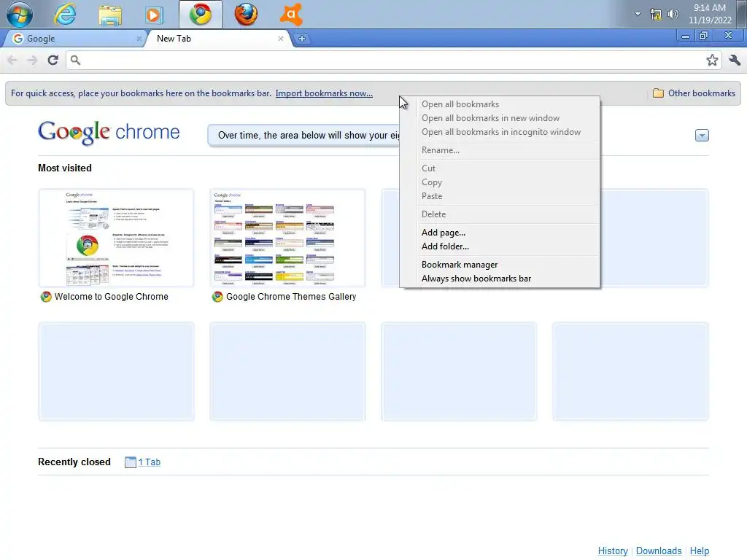Open the Other bookmarks folder
The image size is (747, 560).
(694, 93)
